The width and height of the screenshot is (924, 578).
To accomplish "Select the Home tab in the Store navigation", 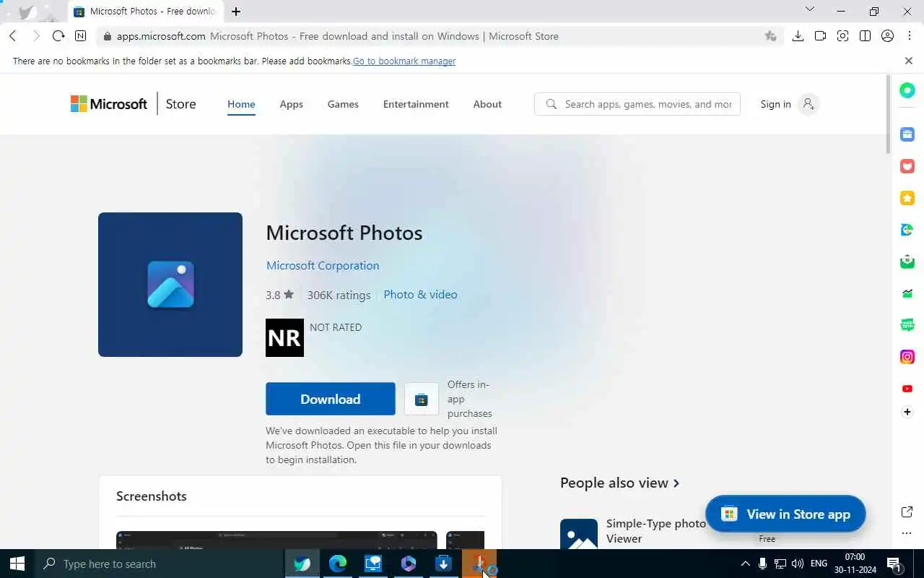I will click(x=241, y=104).
